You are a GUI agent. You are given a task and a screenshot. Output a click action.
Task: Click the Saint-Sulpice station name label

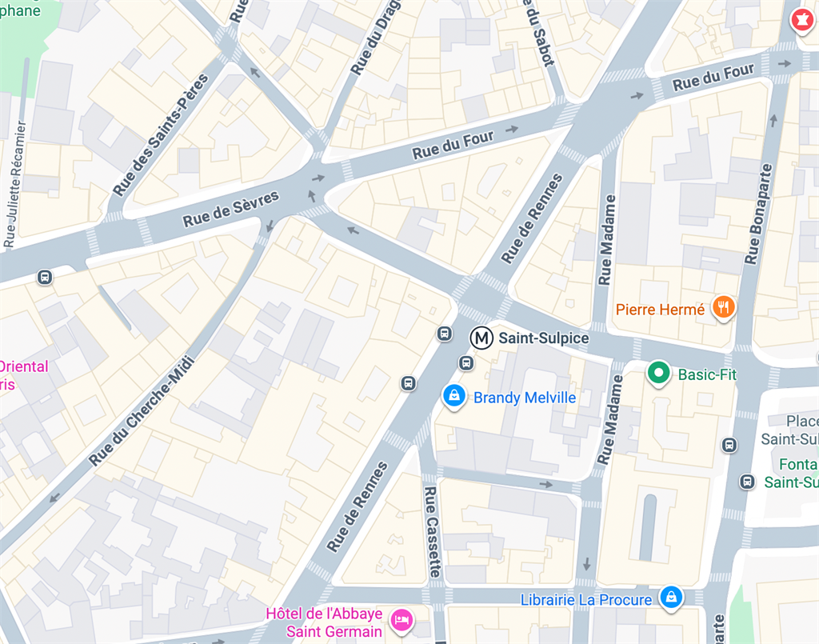(544, 338)
